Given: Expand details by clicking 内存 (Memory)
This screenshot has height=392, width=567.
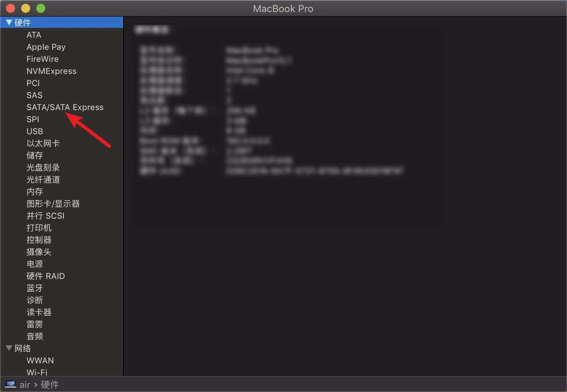Looking at the screenshot, I should (x=33, y=191).
